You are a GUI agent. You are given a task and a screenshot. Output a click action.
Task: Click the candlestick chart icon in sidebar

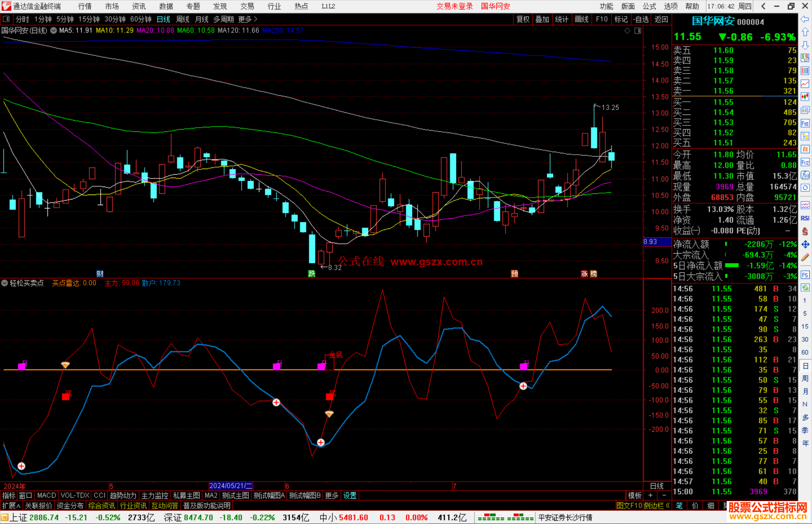point(805,97)
